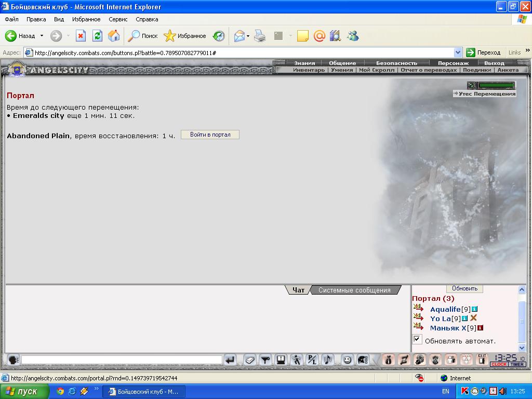Send chat message with enter arrow icon
This screenshot has height=399, width=532.
(x=230, y=360)
